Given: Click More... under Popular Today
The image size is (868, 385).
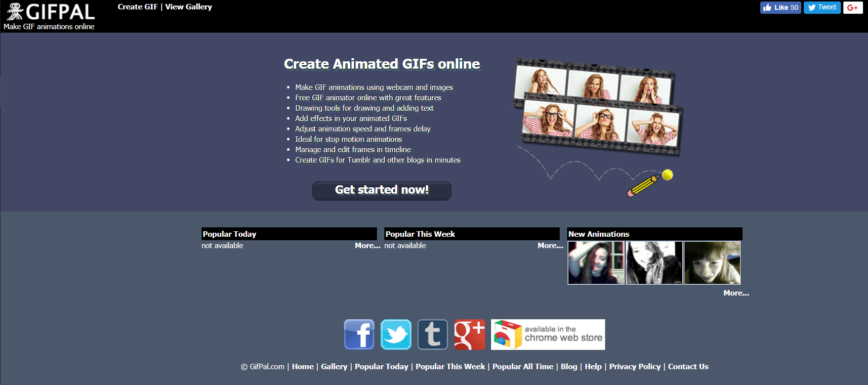Looking at the screenshot, I should pos(368,246).
